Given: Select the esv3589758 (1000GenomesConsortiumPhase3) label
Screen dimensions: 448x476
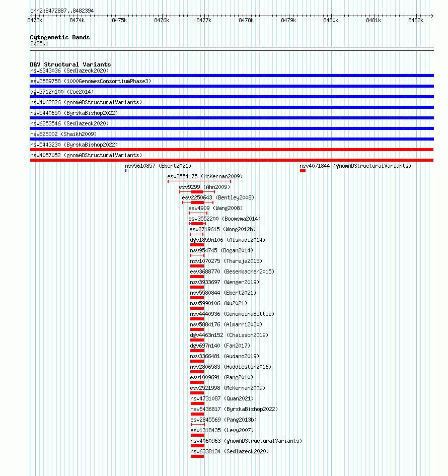Looking at the screenshot, I should point(91,82).
